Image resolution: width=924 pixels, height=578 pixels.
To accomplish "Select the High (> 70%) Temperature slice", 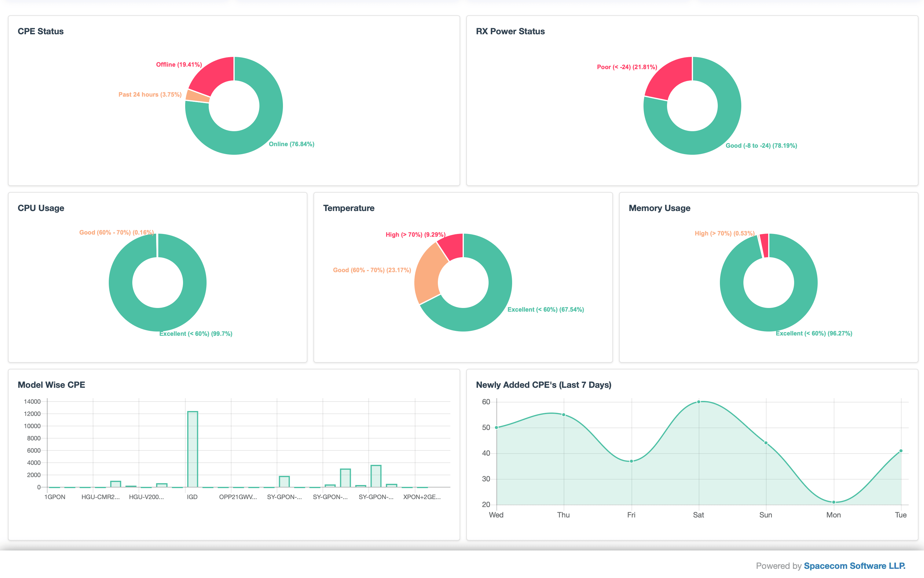I will pyautogui.click(x=452, y=245).
